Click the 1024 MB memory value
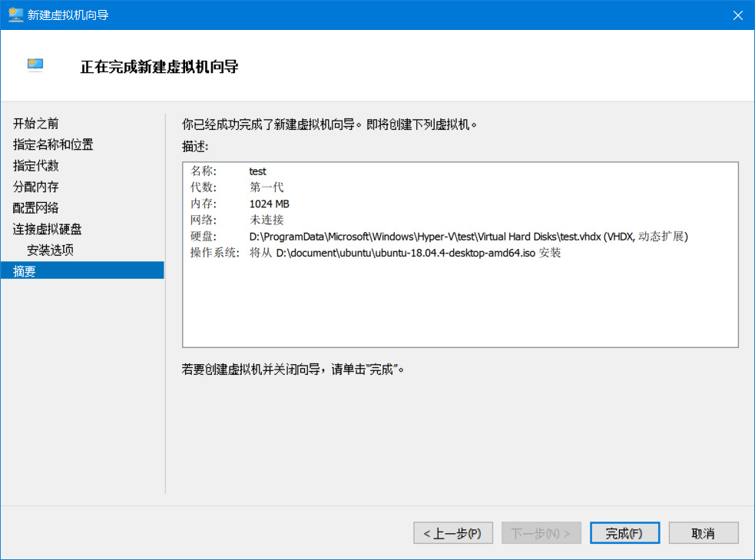The width and height of the screenshot is (755, 560). pos(269,204)
